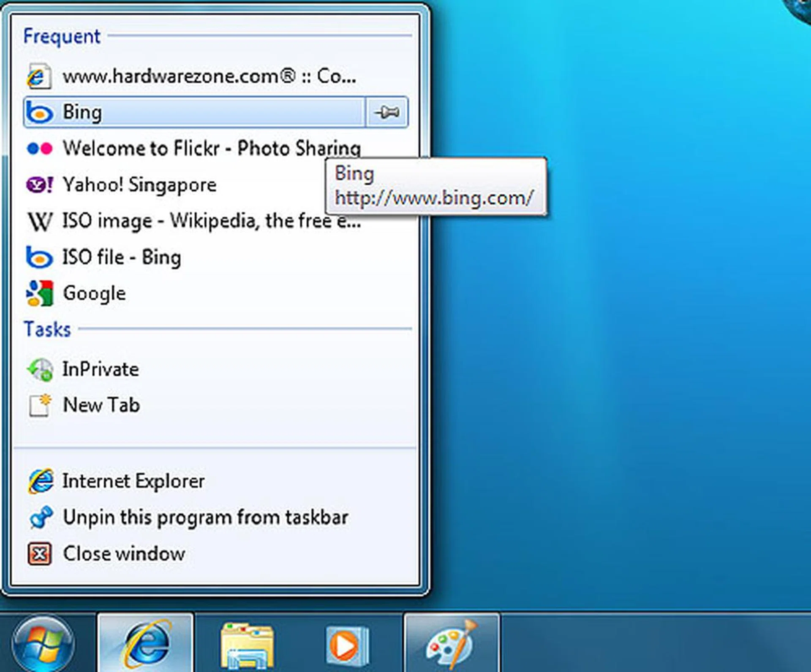Pin Bing to this jump list

point(387,112)
